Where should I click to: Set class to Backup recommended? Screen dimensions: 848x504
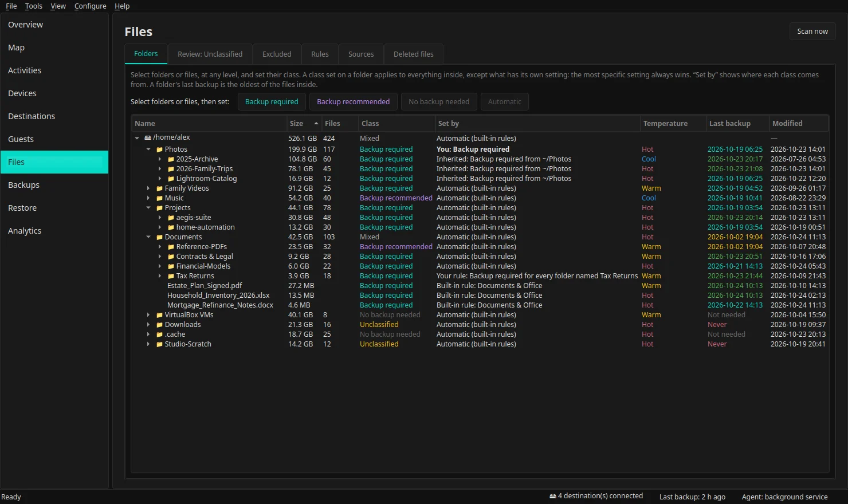point(353,102)
